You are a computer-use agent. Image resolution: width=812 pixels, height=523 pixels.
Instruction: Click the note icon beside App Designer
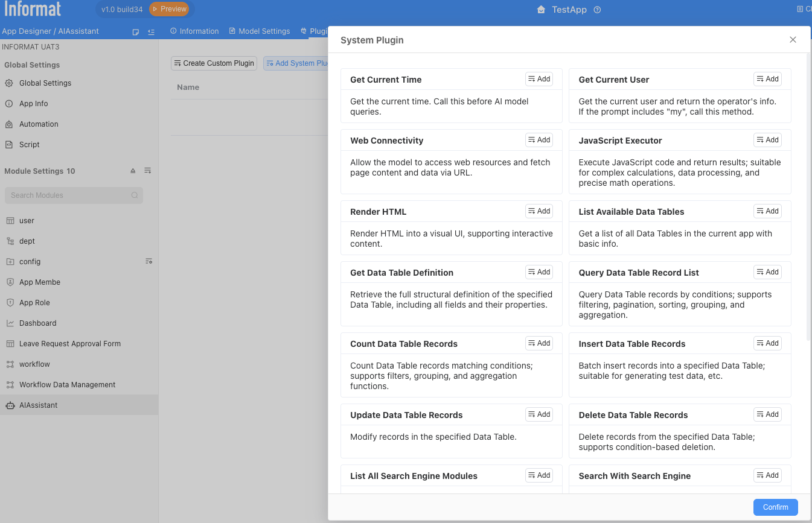136,31
